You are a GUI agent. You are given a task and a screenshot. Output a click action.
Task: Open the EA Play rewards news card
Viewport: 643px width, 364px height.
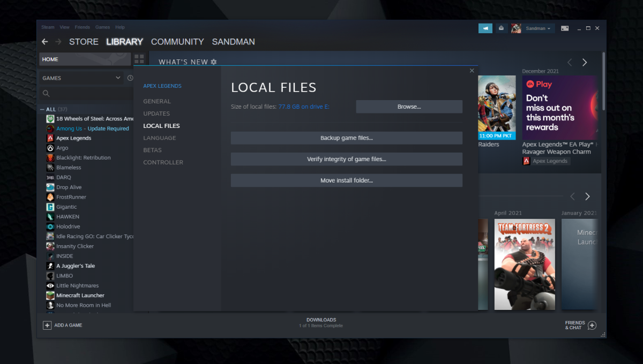559,108
